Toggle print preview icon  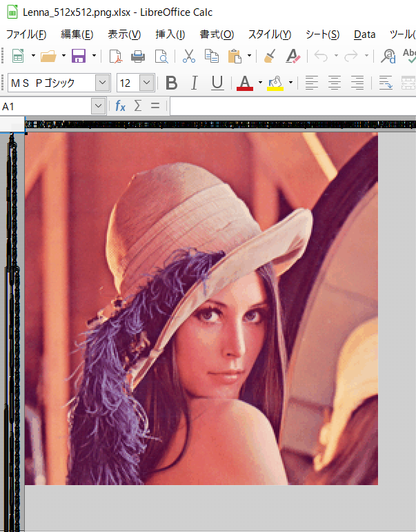point(161,57)
